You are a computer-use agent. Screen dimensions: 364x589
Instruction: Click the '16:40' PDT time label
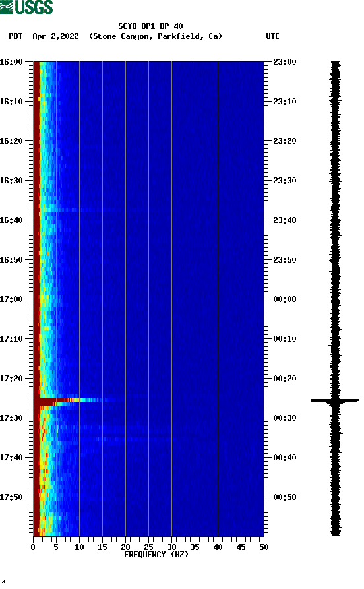(11, 220)
